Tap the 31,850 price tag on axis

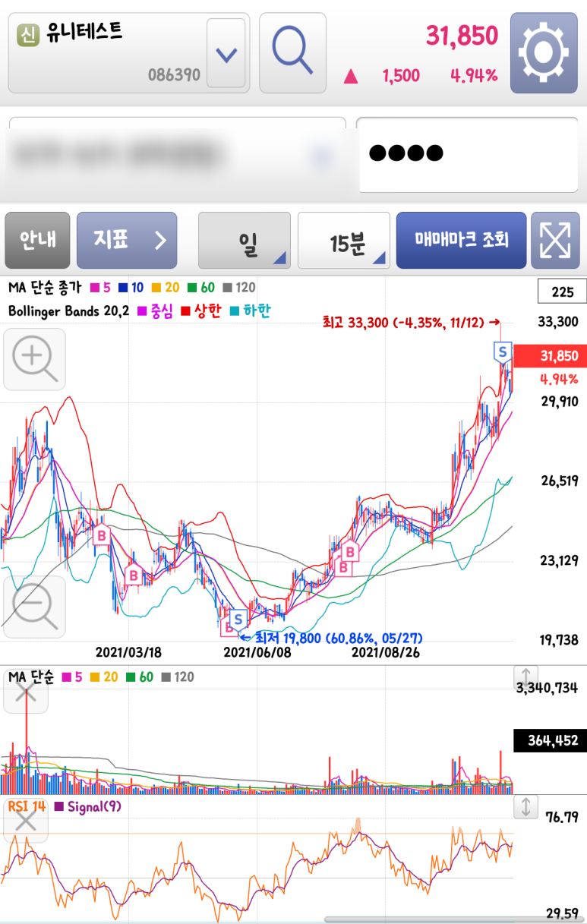coord(550,356)
